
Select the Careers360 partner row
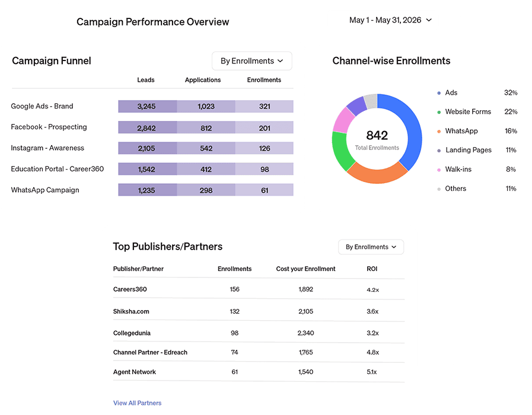click(x=259, y=289)
